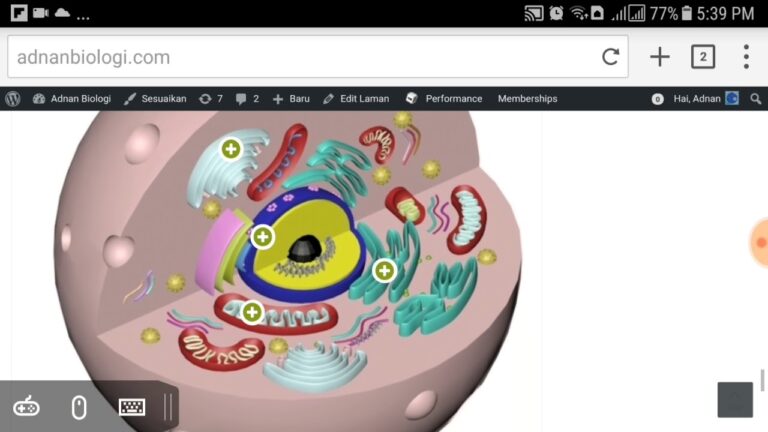Click the Sesuaikan customize link
Image resolution: width=768 pixels, height=432 pixels.
point(155,99)
